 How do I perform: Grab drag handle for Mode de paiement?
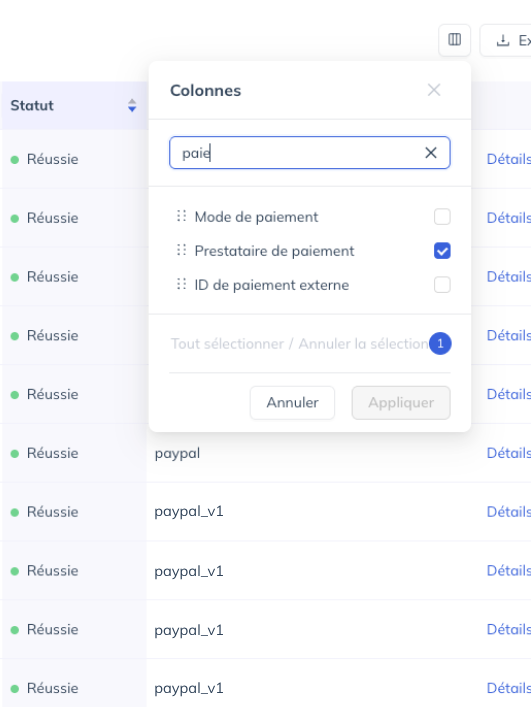pyautogui.click(x=181, y=216)
